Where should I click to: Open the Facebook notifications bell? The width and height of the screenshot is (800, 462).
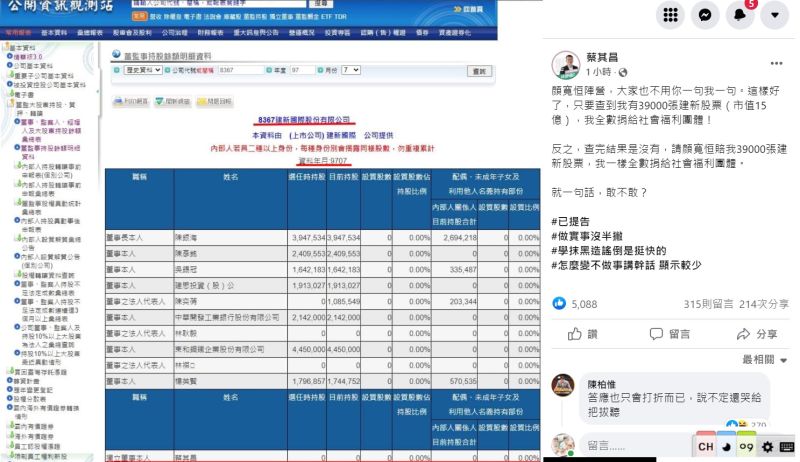point(740,15)
